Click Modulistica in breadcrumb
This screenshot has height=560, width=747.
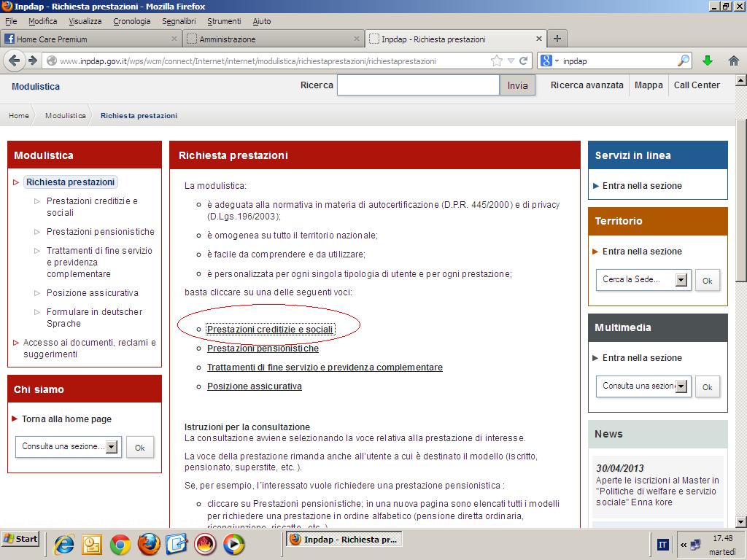point(65,115)
